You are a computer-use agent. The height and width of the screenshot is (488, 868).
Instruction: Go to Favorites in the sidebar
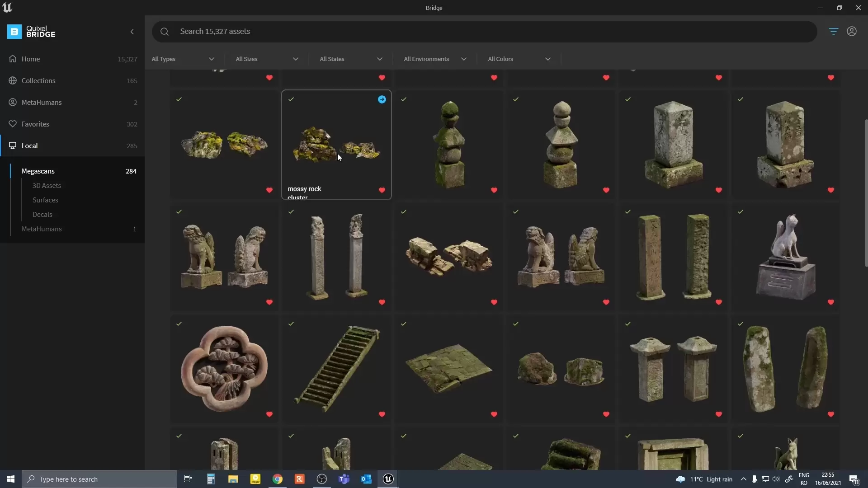tap(35, 124)
